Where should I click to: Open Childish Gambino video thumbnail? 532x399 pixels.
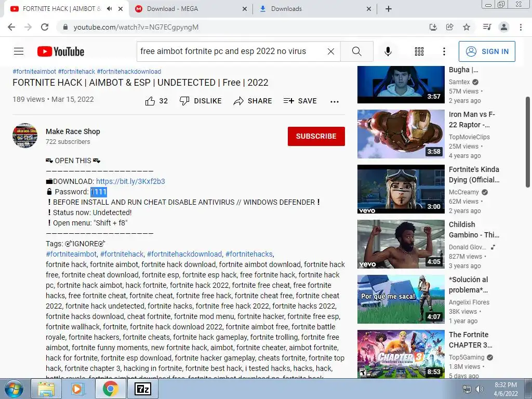pyautogui.click(x=401, y=244)
